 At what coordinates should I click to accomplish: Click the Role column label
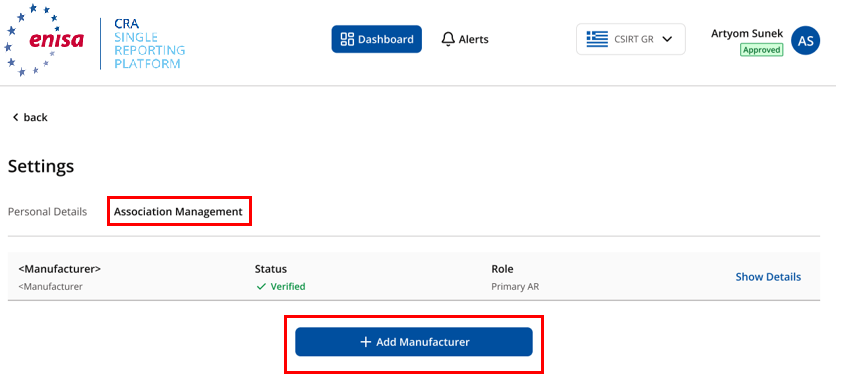click(x=502, y=269)
